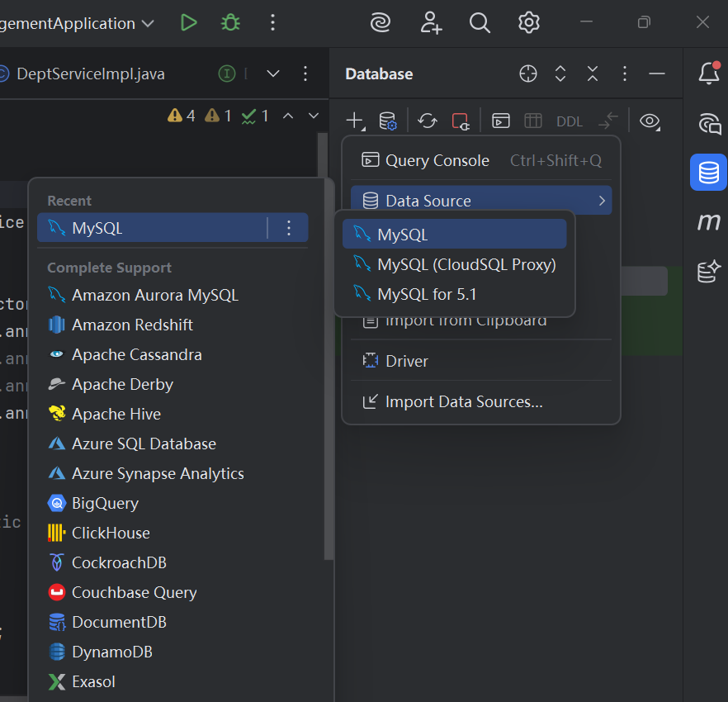Open options dots beside recent MySQL

pos(289,228)
